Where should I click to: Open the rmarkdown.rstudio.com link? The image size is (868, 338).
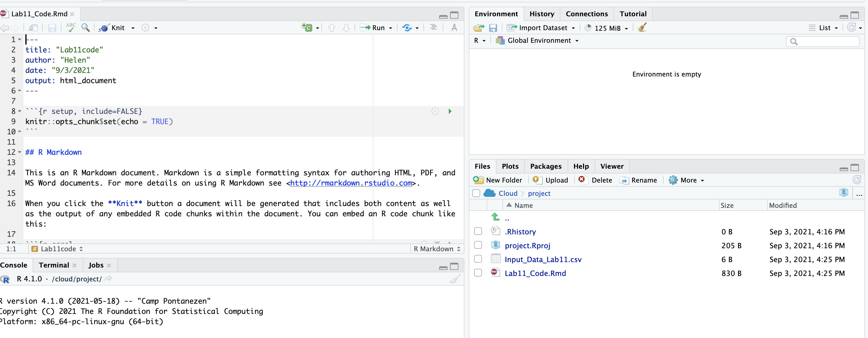click(351, 183)
